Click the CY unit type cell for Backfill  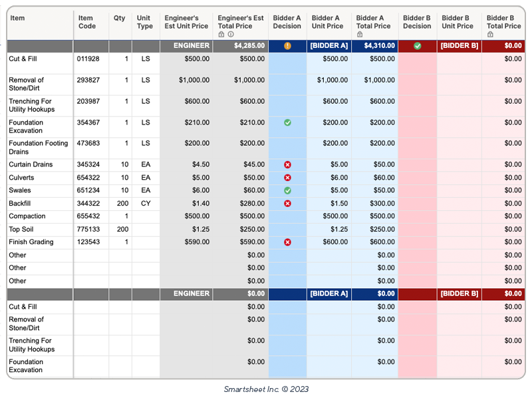[146, 204]
